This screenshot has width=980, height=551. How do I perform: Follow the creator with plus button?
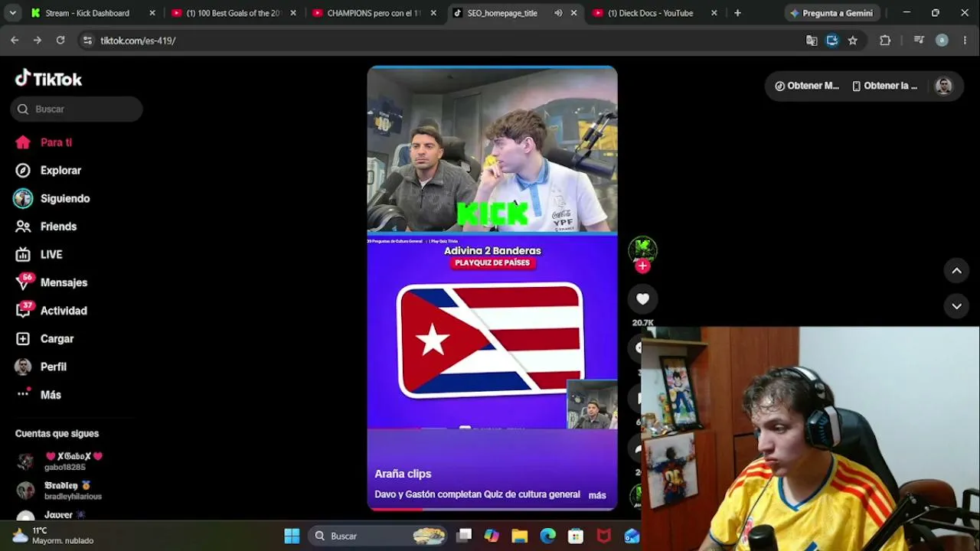pyautogui.click(x=642, y=266)
